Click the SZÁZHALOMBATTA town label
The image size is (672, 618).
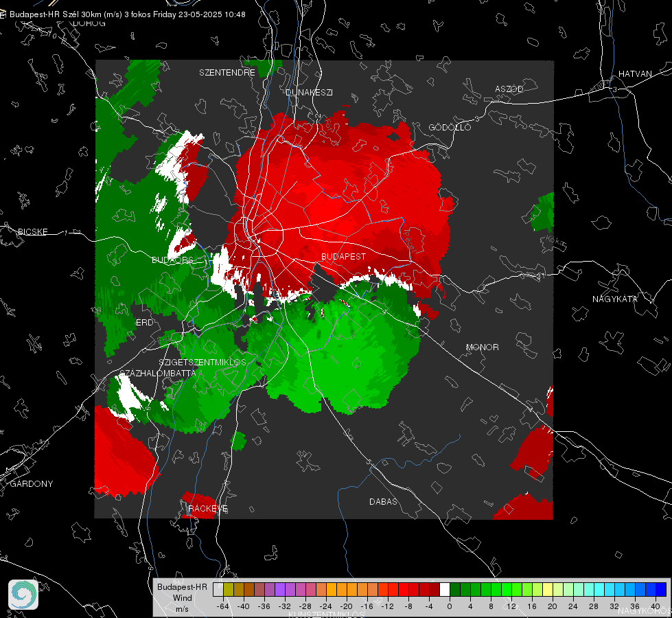tap(158, 373)
